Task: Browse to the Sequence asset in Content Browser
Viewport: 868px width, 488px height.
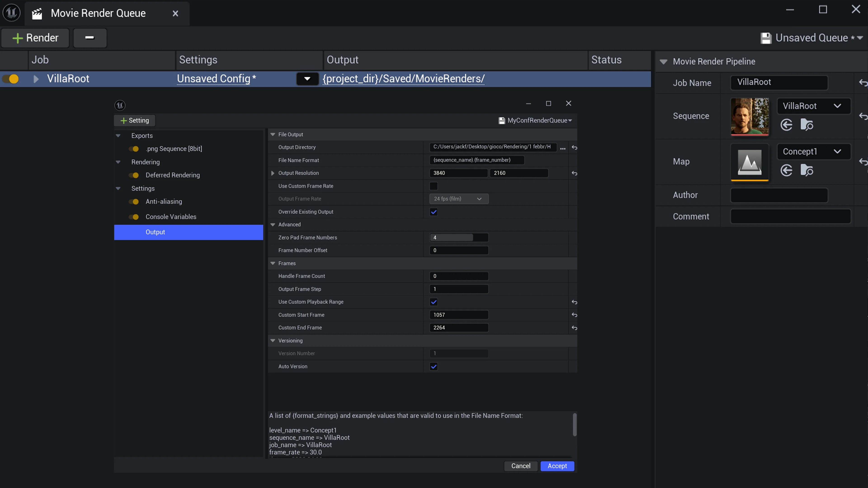Action: coord(807,125)
